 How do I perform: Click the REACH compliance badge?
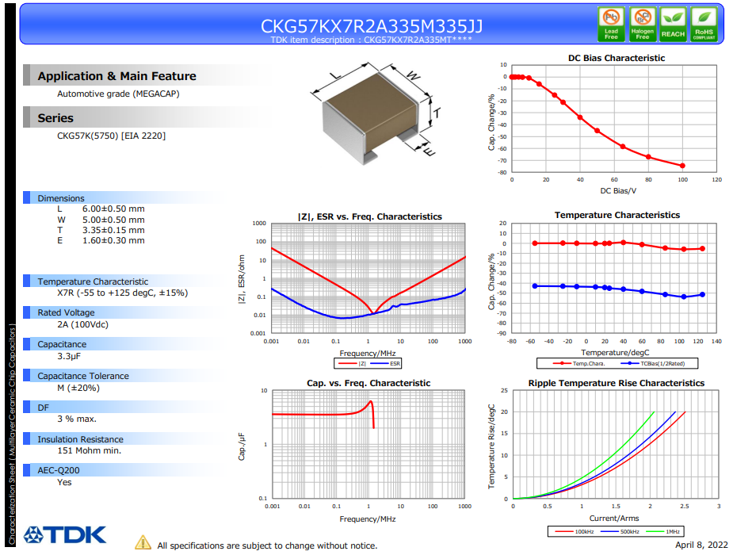click(x=673, y=24)
